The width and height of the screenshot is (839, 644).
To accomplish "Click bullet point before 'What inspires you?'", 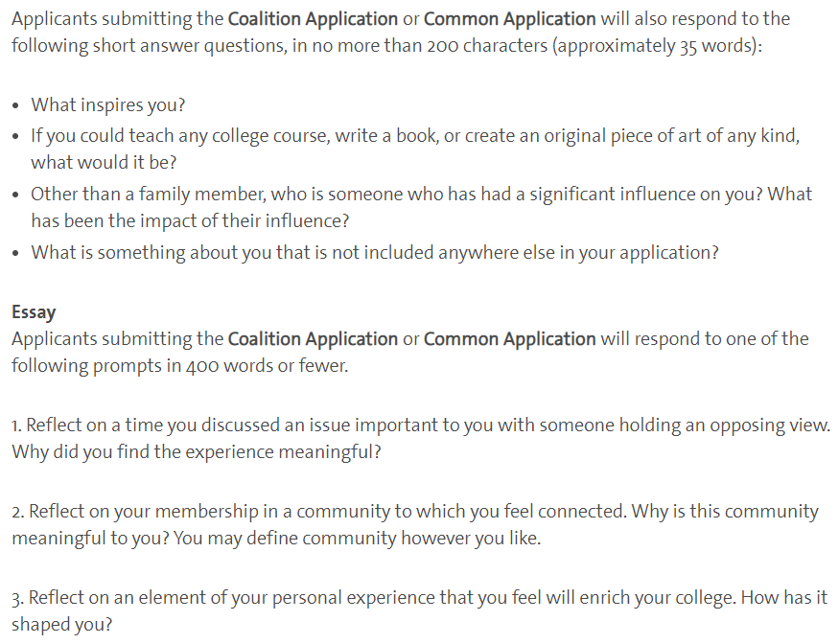I will coord(16,105).
